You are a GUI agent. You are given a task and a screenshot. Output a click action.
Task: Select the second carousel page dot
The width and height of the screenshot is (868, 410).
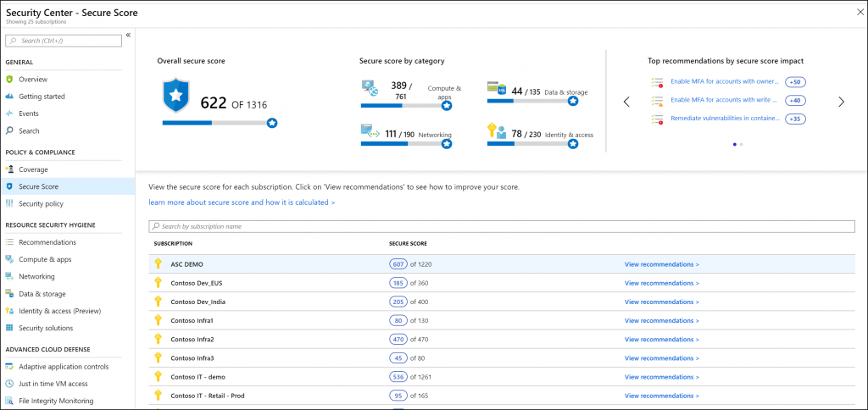(x=741, y=144)
